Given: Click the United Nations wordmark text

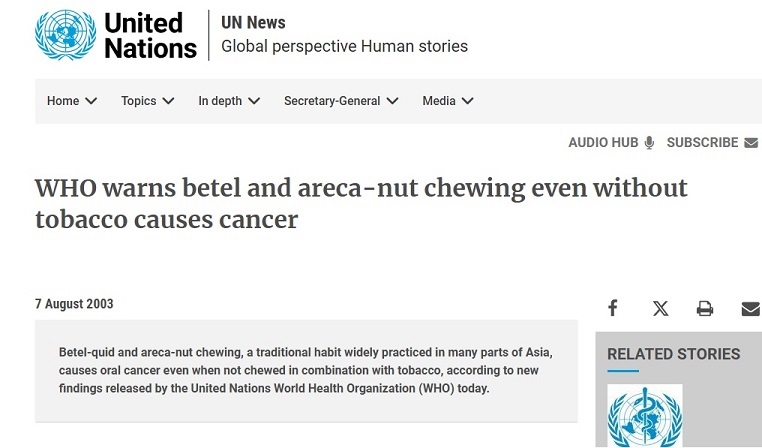Looking at the screenshot, I should tap(150, 35).
